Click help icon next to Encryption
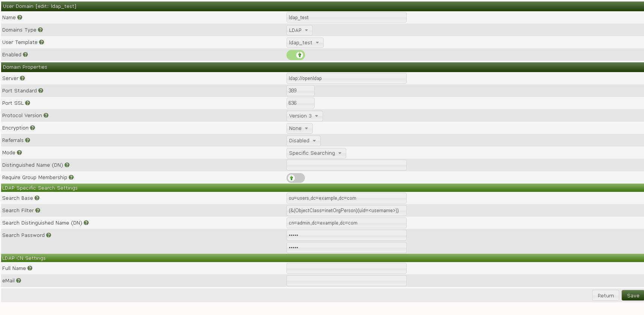 pyautogui.click(x=33, y=128)
